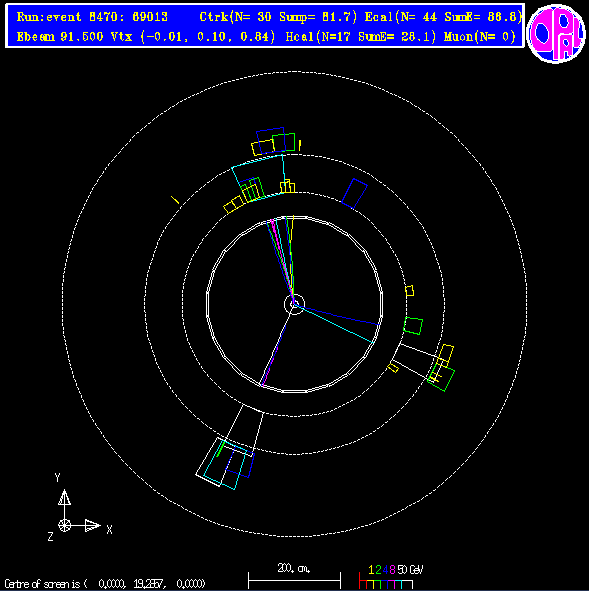This screenshot has height=591, width=589.
Task: Click the Run:event 8470 label
Action: tap(92, 17)
